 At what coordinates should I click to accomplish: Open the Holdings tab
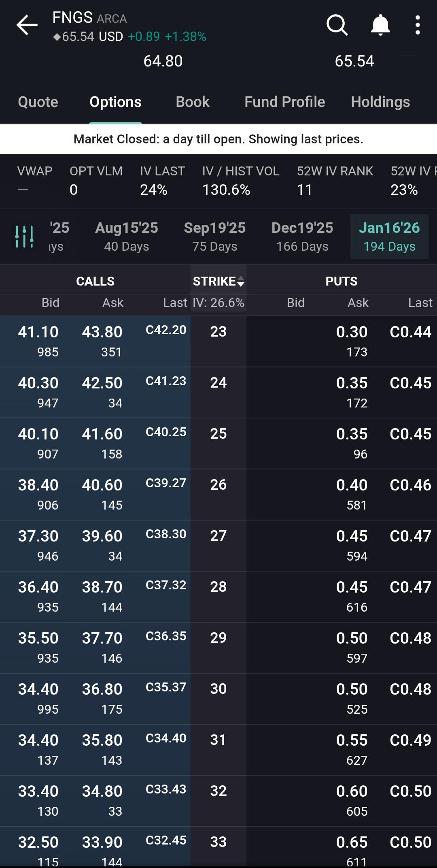[x=380, y=102]
